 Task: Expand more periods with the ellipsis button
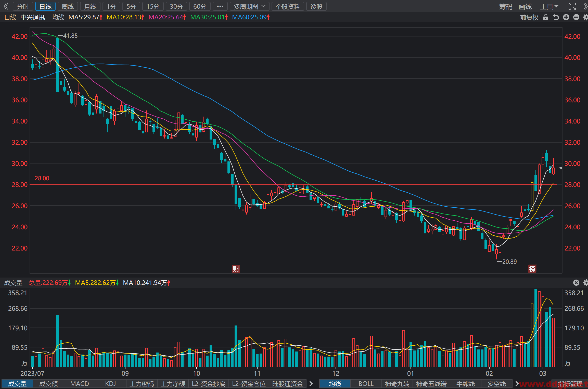(220, 6)
